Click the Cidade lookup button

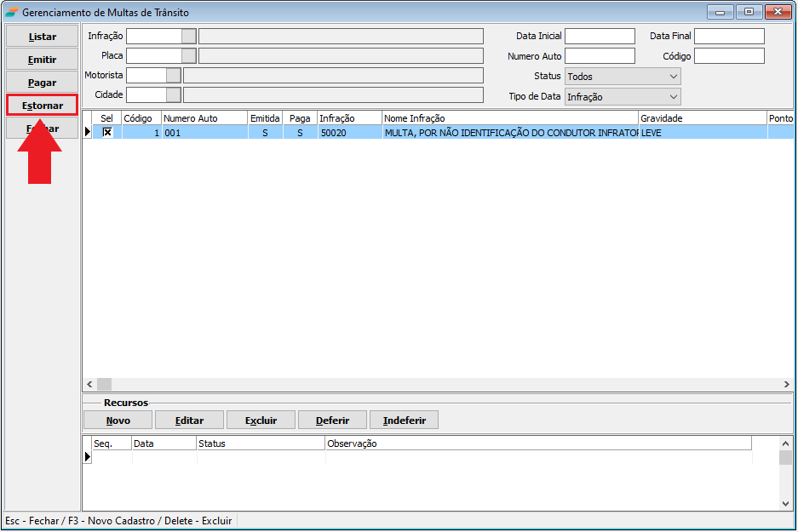pos(174,94)
